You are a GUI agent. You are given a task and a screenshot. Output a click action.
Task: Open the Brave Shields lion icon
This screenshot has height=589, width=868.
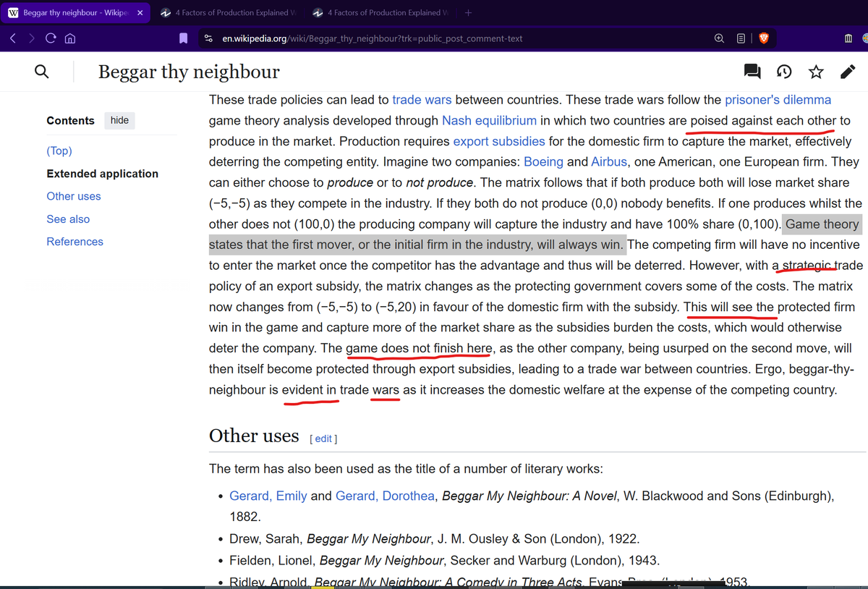tap(764, 38)
